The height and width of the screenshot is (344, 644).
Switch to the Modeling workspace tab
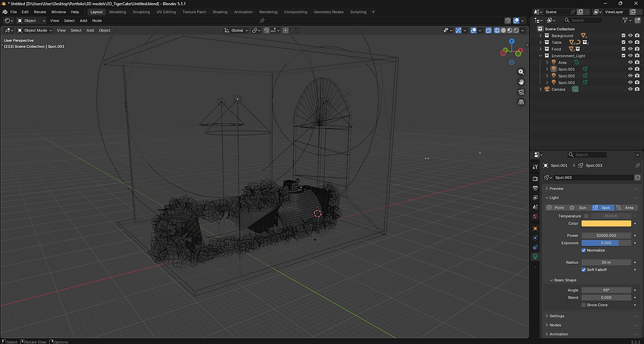point(118,12)
